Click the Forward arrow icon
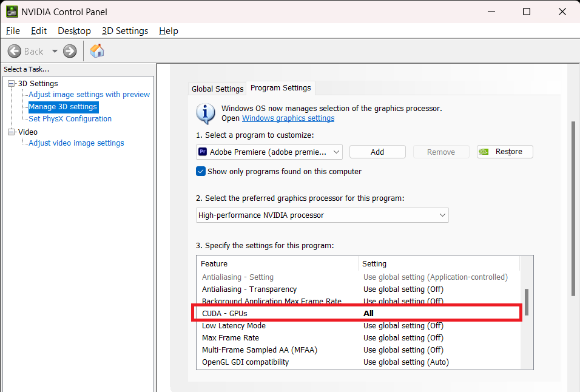The width and height of the screenshot is (580, 392). [70, 51]
